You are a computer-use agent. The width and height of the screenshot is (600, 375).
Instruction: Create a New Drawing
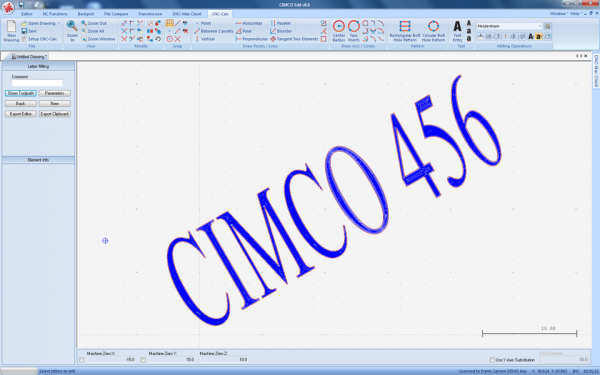click(x=11, y=31)
